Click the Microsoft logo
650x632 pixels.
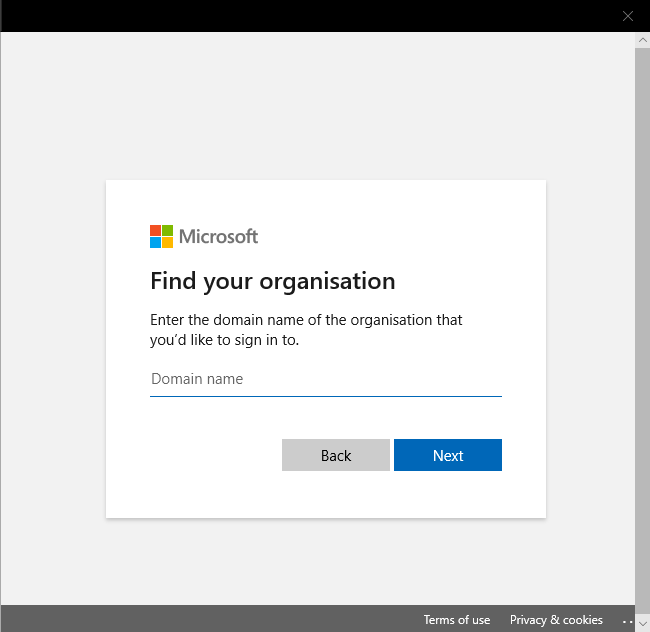click(204, 236)
